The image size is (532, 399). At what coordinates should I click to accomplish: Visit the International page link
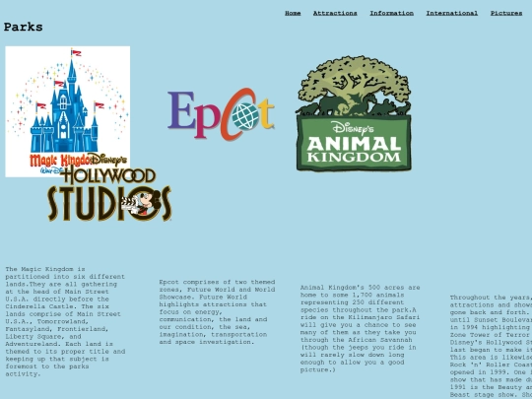(451, 13)
